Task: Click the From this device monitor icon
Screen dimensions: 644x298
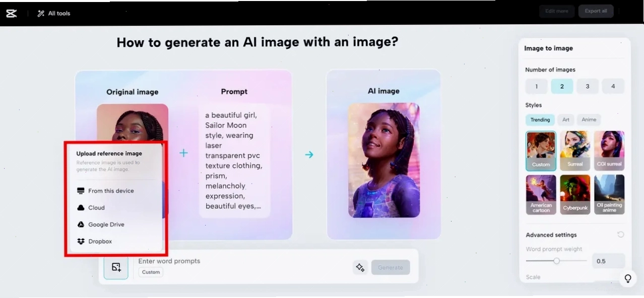Action: (81, 191)
